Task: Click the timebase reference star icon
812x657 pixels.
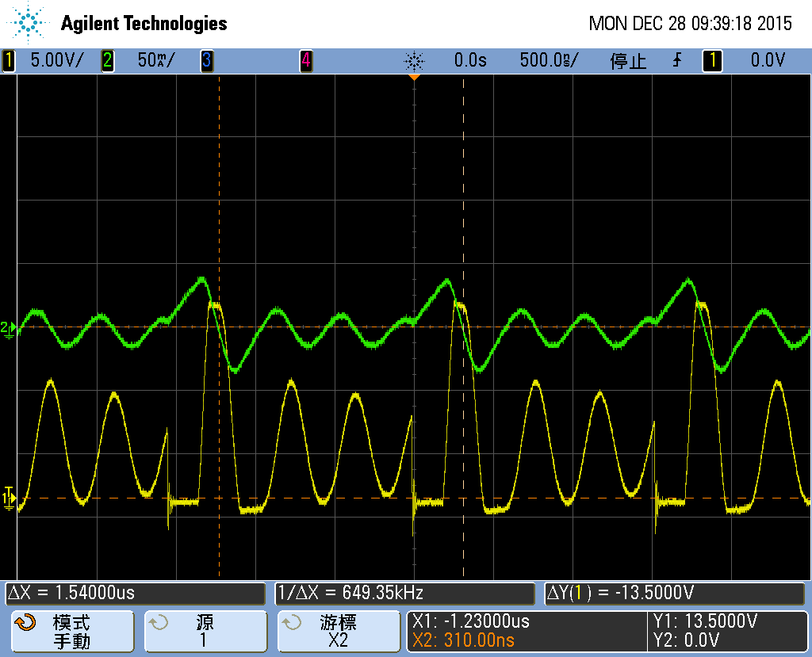Action: point(414,61)
